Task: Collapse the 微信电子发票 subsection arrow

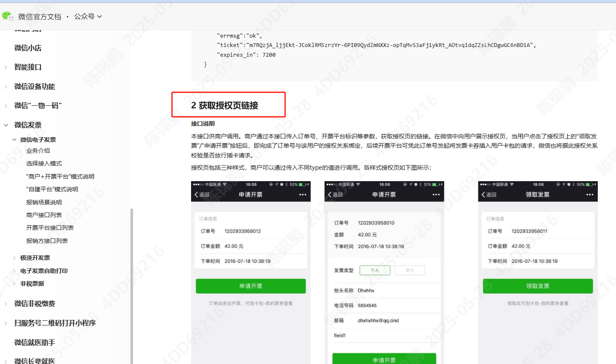Action: [14, 140]
